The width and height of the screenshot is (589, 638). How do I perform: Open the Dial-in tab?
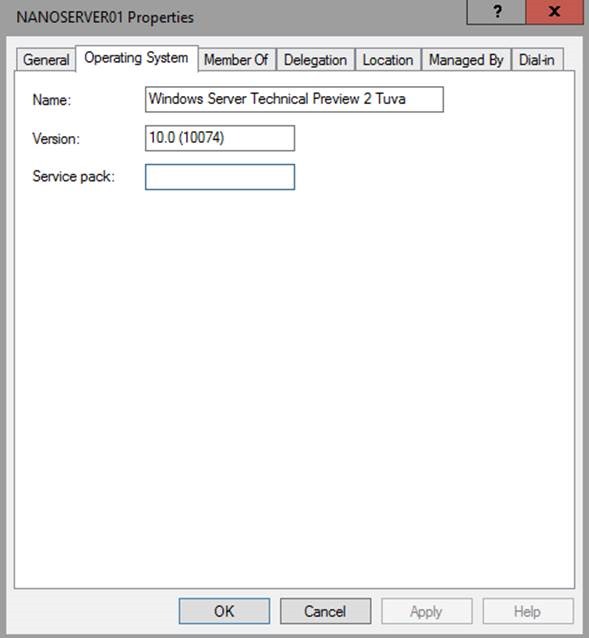coord(537,60)
